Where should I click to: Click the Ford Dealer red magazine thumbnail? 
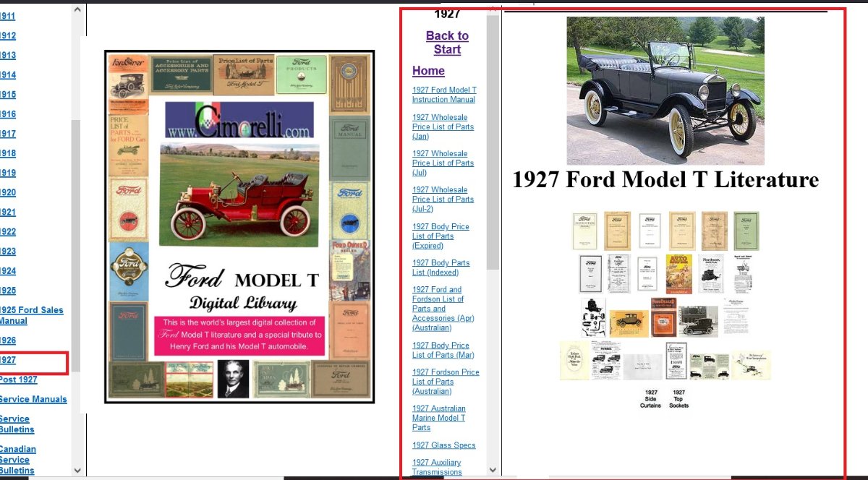click(x=663, y=317)
